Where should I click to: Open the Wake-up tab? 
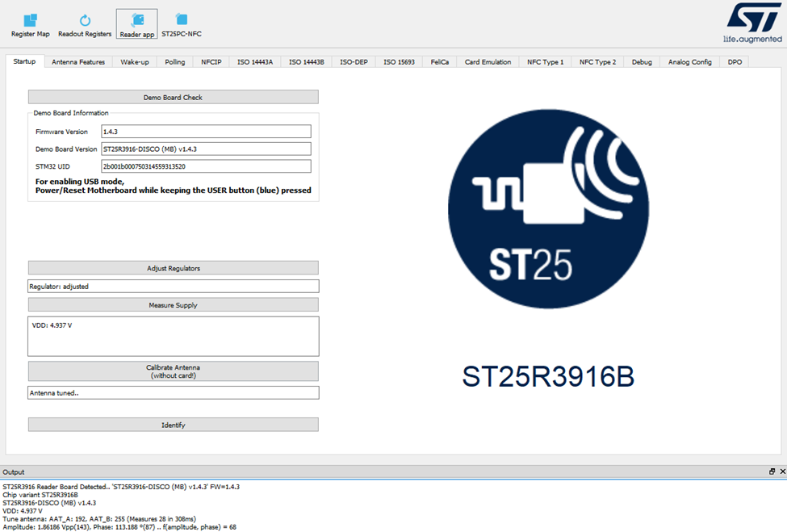click(x=135, y=61)
